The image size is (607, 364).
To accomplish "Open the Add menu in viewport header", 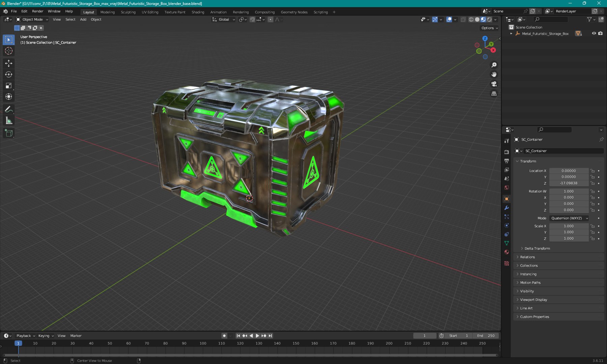I will pos(83,20).
